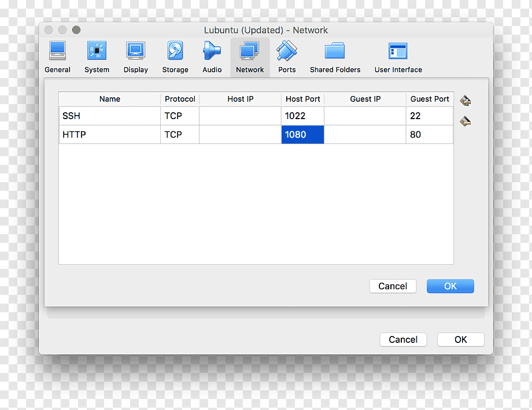Open the Display settings section

click(136, 57)
